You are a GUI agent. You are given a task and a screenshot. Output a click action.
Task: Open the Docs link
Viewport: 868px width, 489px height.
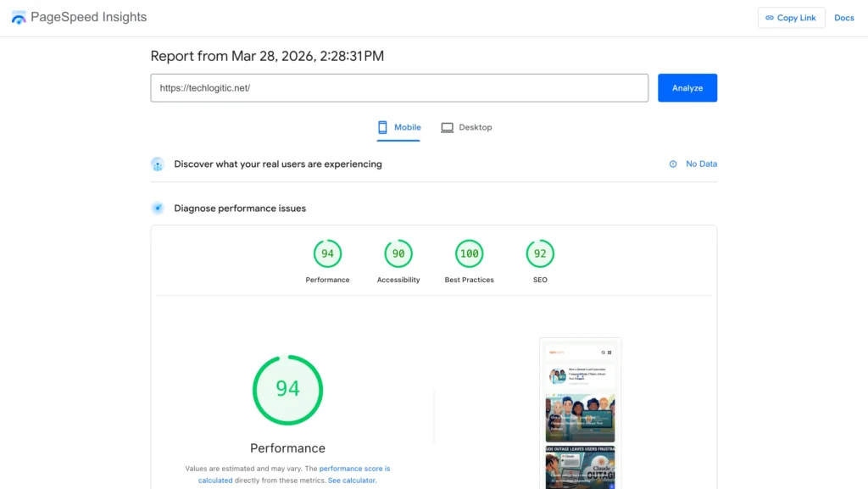pyautogui.click(x=844, y=17)
